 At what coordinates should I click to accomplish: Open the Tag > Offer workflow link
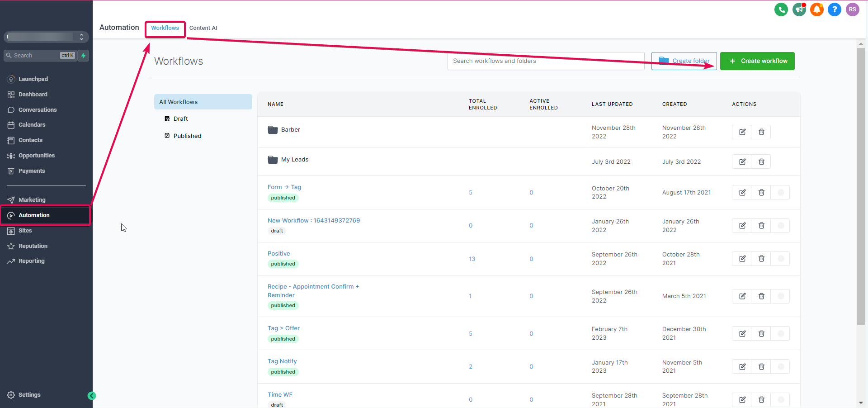[283, 328]
